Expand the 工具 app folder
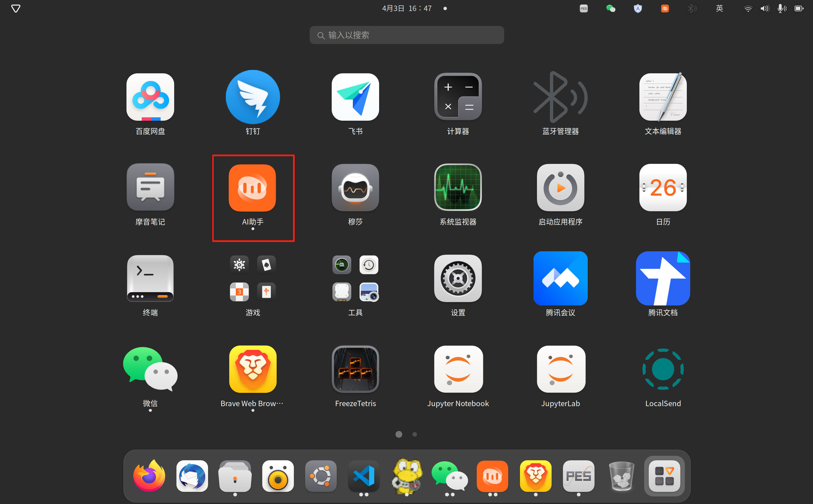Viewport: 813px width, 504px height. pyautogui.click(x=355, y=278)
